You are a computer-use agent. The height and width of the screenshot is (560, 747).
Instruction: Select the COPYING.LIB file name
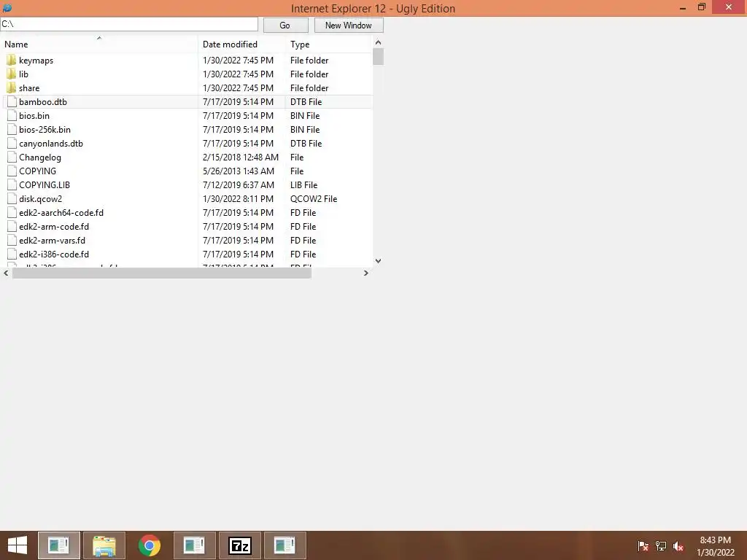(x=44, y=184)
